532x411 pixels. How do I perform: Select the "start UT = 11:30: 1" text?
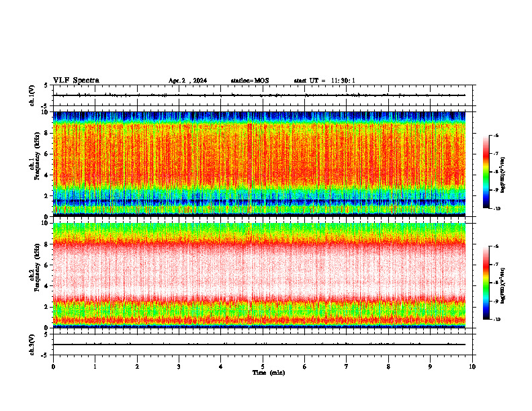(324, 81)
